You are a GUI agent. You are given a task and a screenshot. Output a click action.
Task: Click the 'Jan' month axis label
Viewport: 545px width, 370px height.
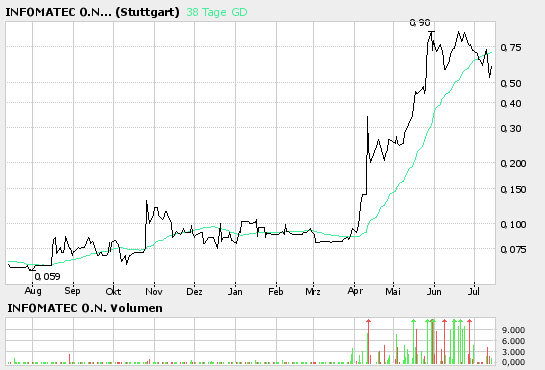coord(235,291)
